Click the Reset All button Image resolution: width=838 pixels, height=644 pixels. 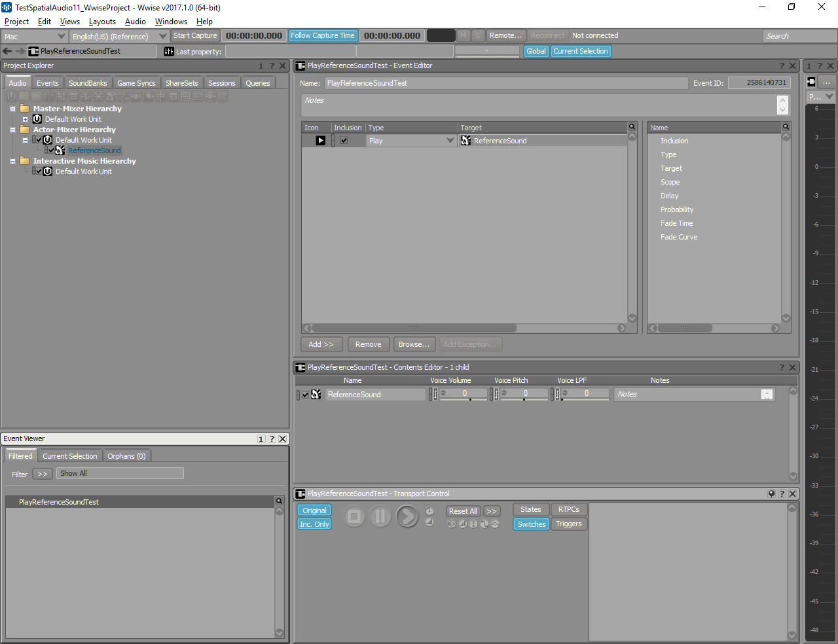463,511
